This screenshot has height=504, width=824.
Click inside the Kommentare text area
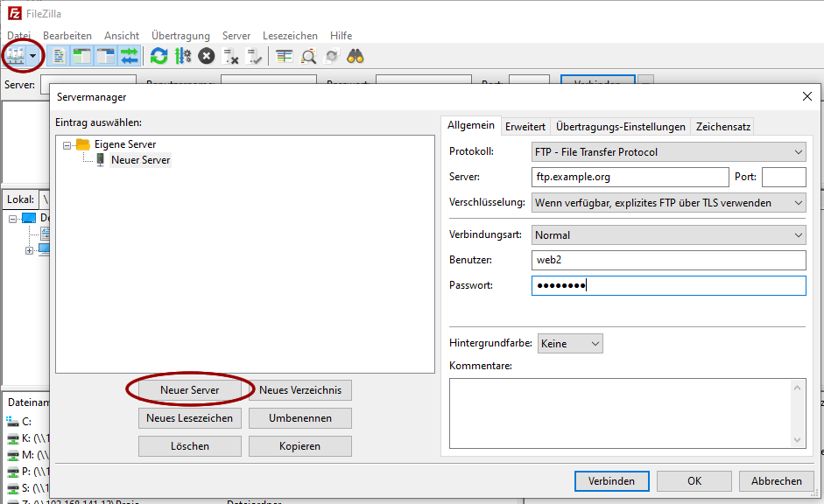(620, 413)
